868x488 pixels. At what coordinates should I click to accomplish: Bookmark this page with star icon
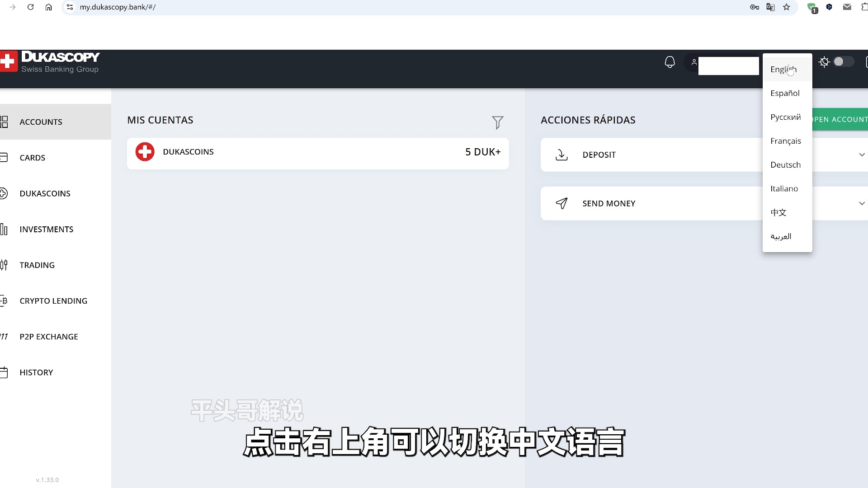(x=787, y=7)
